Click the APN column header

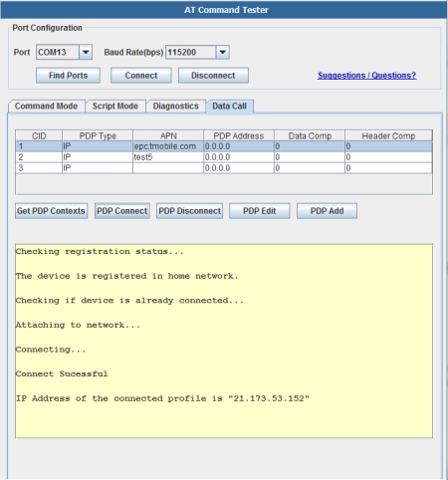[x=168, y=135]
